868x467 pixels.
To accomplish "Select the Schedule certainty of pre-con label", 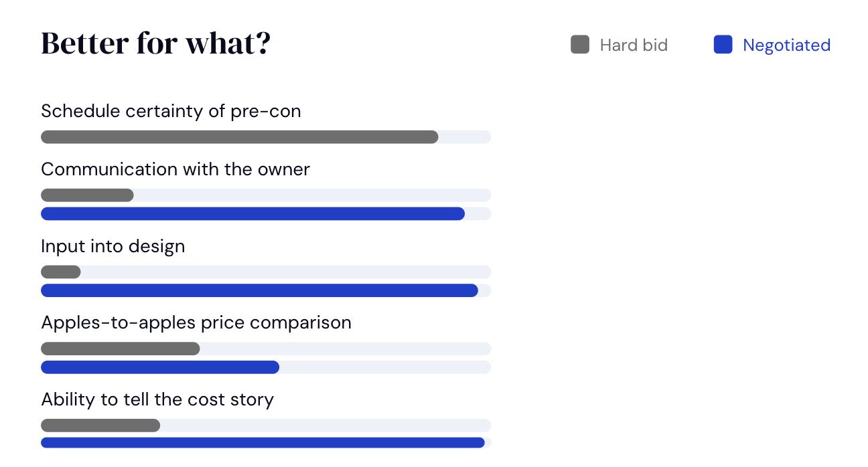I will (171, 111).
